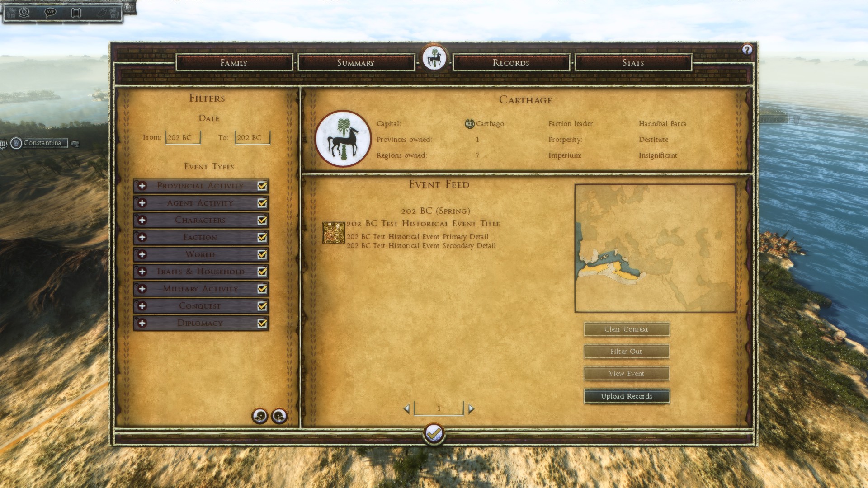Click the Clear Context button
Screen dimensions: 868x488
click(x=627, y=329)
